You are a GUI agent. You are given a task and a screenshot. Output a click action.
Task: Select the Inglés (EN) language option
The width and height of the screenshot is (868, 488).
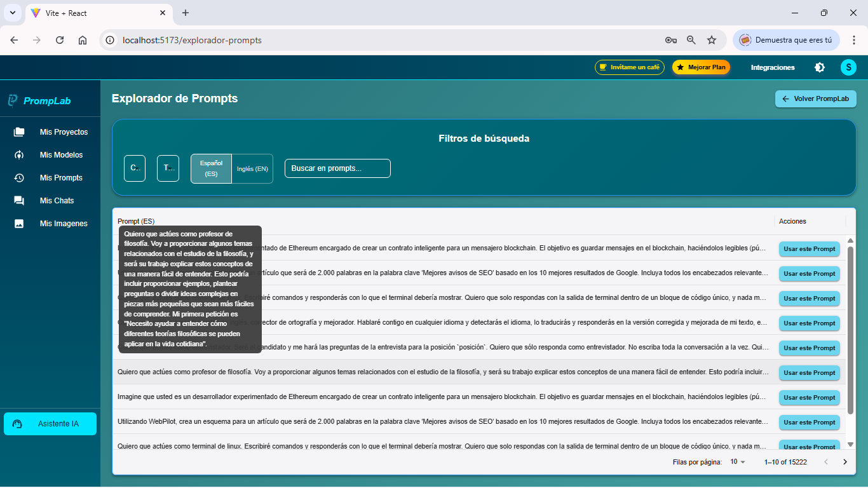(252, 168)
